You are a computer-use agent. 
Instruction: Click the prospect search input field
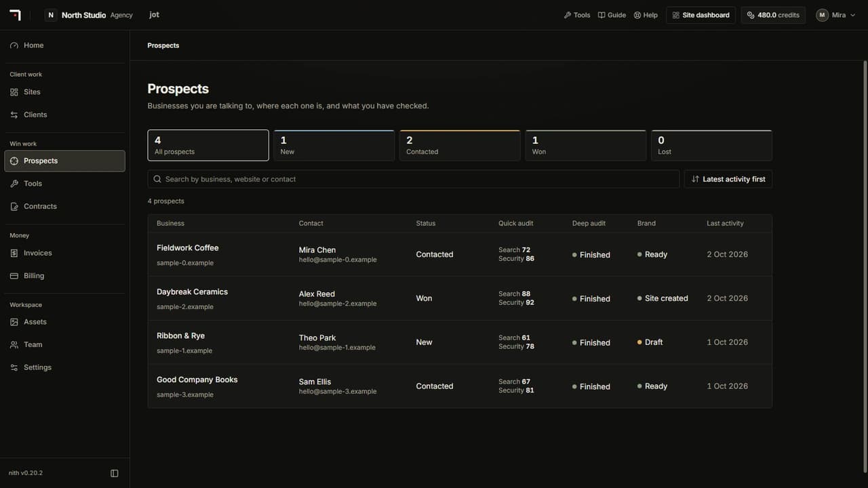[x=414, y=179]
